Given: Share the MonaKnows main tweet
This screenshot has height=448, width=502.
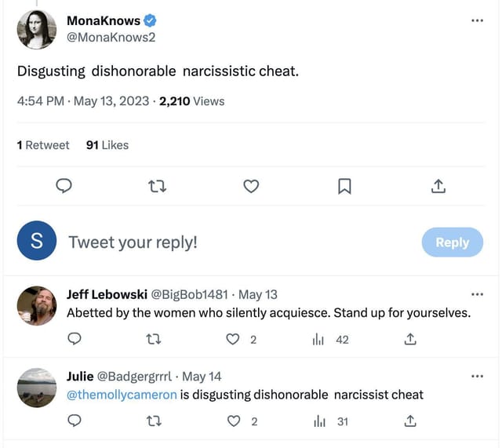Looking at the screenshot, I should 438,186.
